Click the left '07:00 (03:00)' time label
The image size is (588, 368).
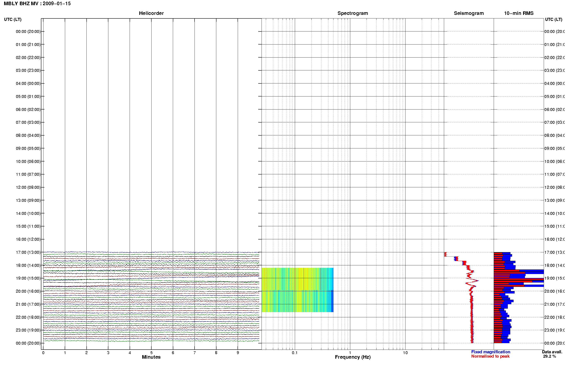tap(28, 122)
